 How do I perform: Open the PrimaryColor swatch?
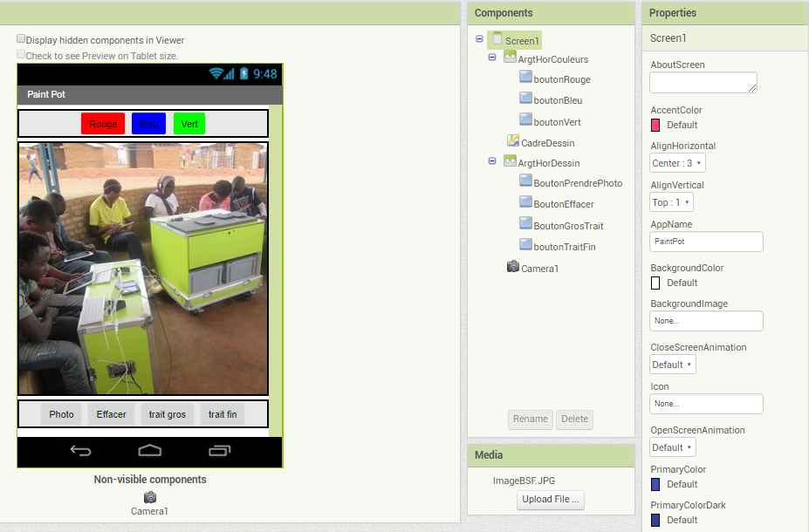click(x=655, y=484)
